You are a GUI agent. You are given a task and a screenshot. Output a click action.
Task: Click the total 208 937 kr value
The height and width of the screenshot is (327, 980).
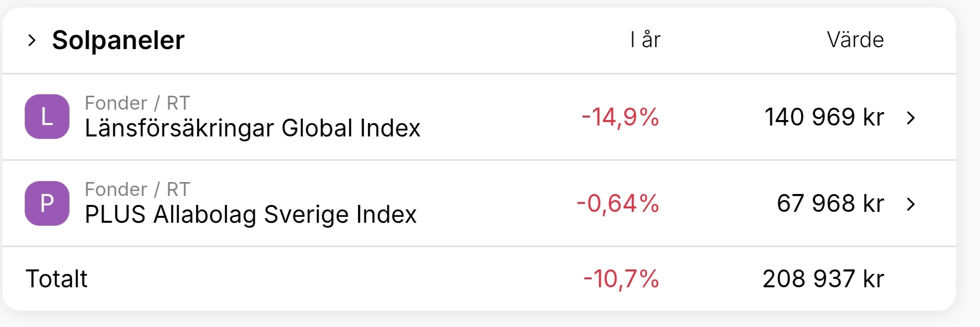(x=823, y=279)
